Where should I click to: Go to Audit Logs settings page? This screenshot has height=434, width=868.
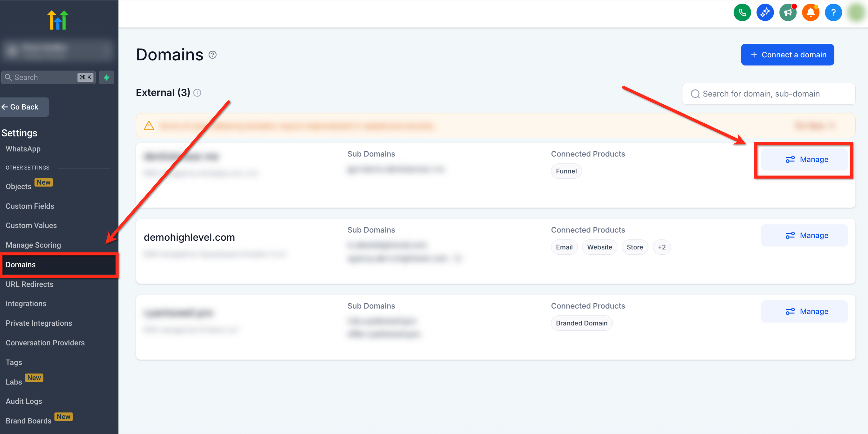(x=24, y=401)
